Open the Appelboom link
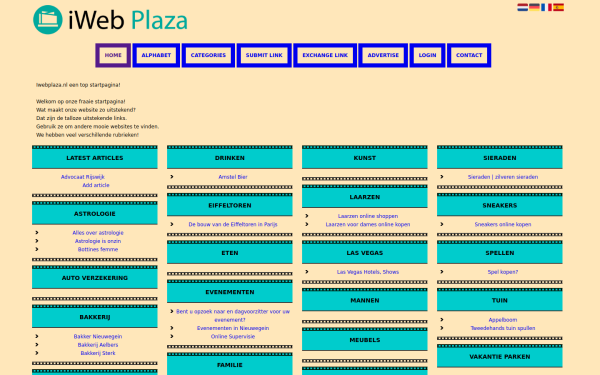Image resolution: width=600 pixels, height=375 pixels. (503, 320)
